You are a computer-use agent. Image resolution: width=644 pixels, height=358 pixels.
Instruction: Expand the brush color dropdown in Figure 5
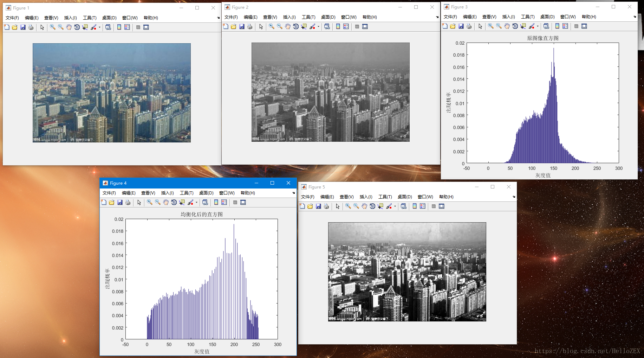[395, 206]
